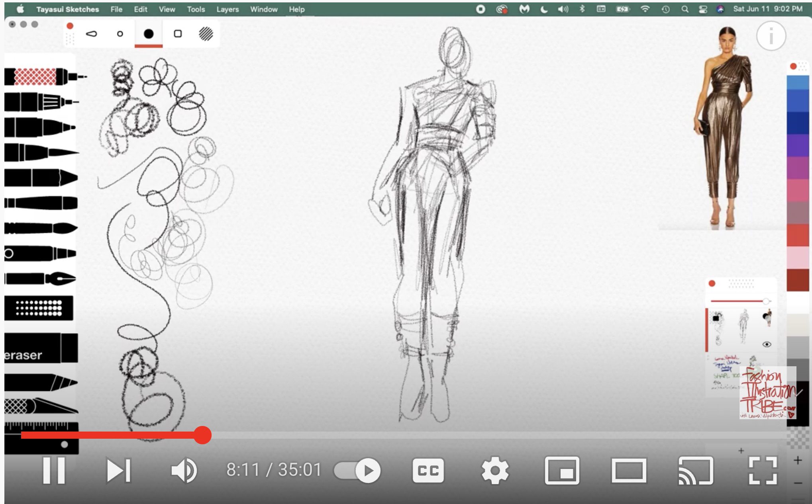This screenshot has width=812, height=504.
Task: Open the File menu
Action: (116, 9)
